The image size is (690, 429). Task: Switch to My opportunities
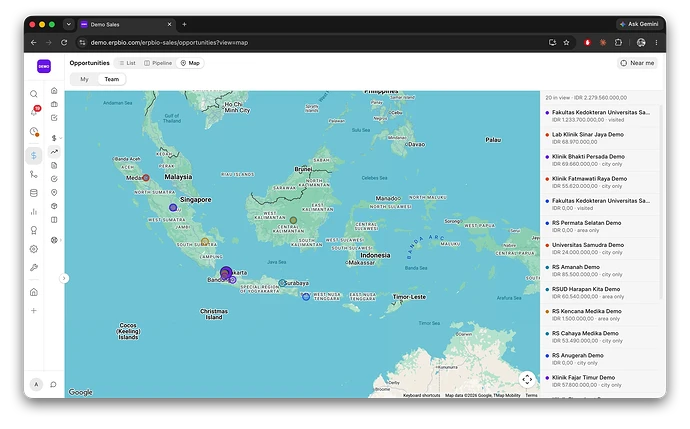coord(84,79)
